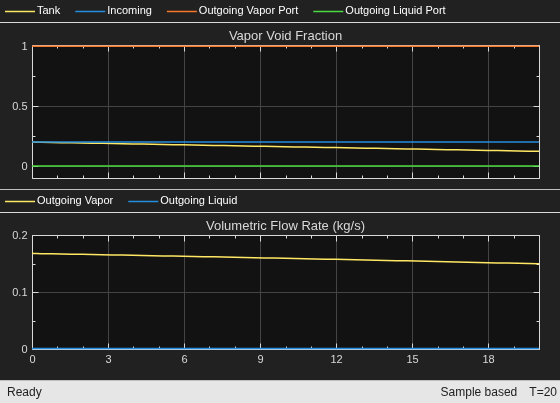Click the Ready status text
Viewport: 560px width, 403px height.
[24, 392]
